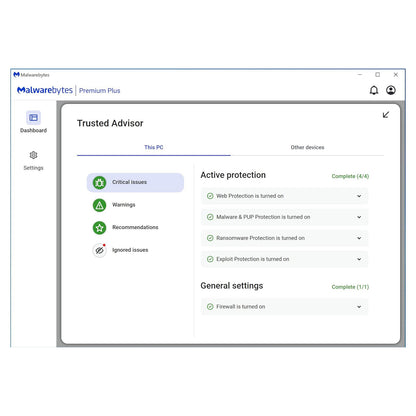Minimize the Malwarebytes window
The height and width of the screenshot is (416, 416).
tap(360, 75)
